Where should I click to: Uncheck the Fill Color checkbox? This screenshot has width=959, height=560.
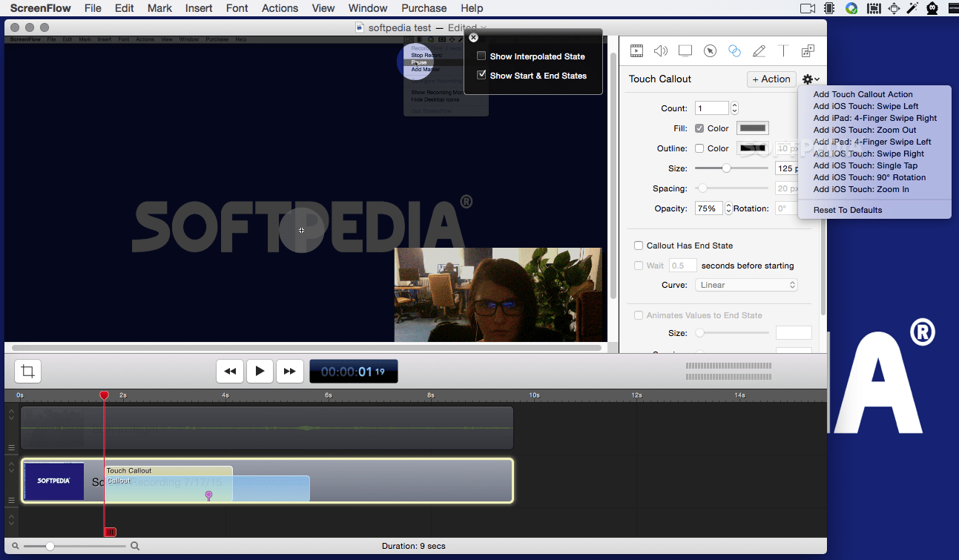coord(699,128)
